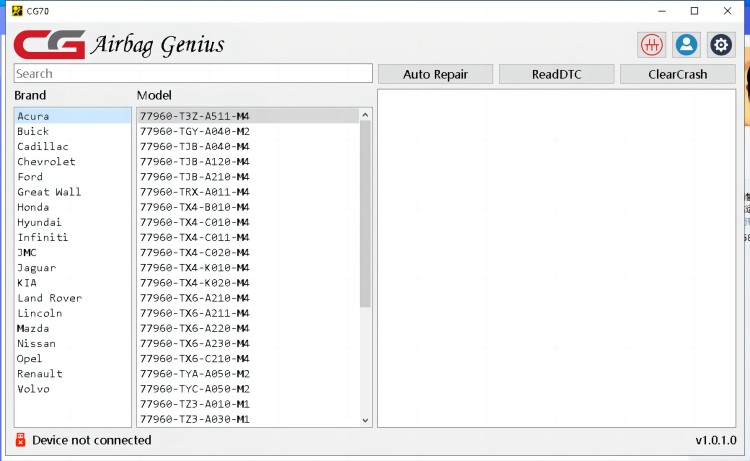Select model 77960-TX6-A220-M4

click(248, 329)
